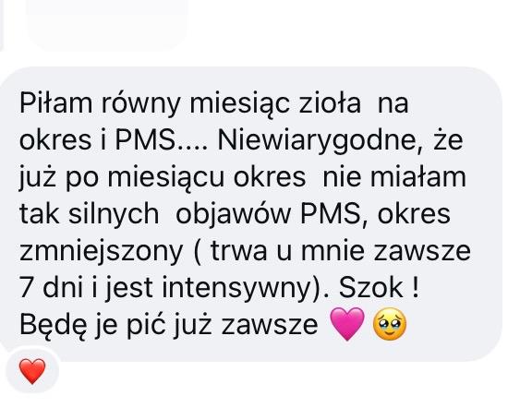This screenshot has width=520, height=420.
Task: Select the text "Szok !"
Action: 379,287
